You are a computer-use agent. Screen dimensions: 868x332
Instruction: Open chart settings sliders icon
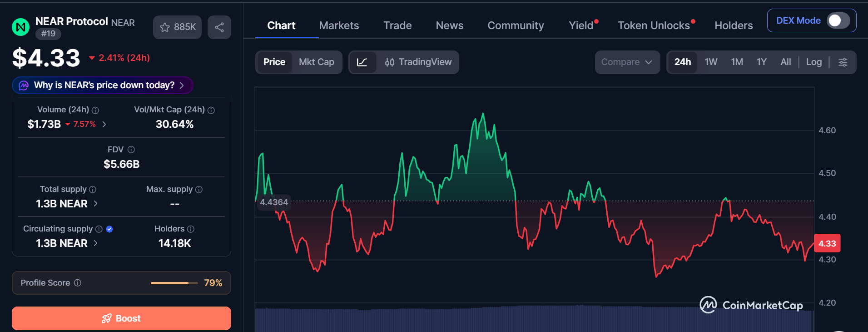click(x=843, y=62)
